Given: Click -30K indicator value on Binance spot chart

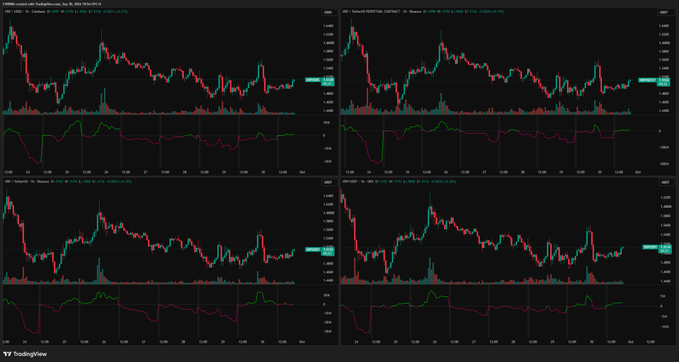Looking at the screenshot, I should click(327, 332).
